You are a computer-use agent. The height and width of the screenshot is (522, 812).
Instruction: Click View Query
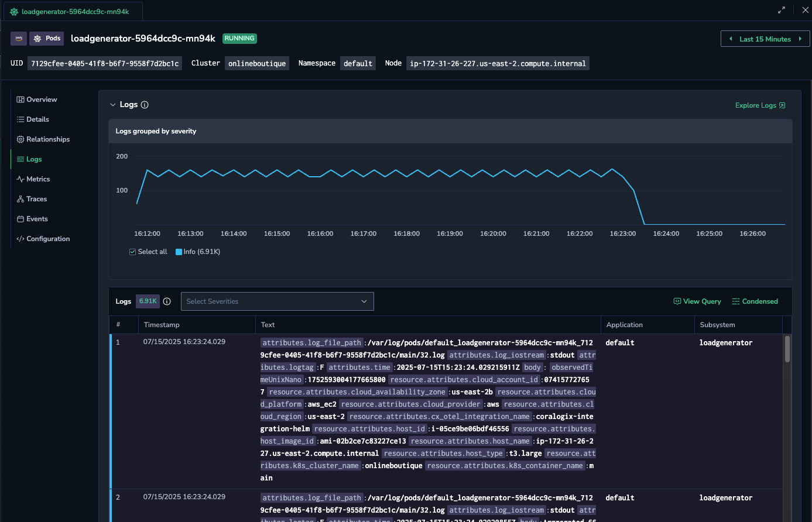pos(697,301)
